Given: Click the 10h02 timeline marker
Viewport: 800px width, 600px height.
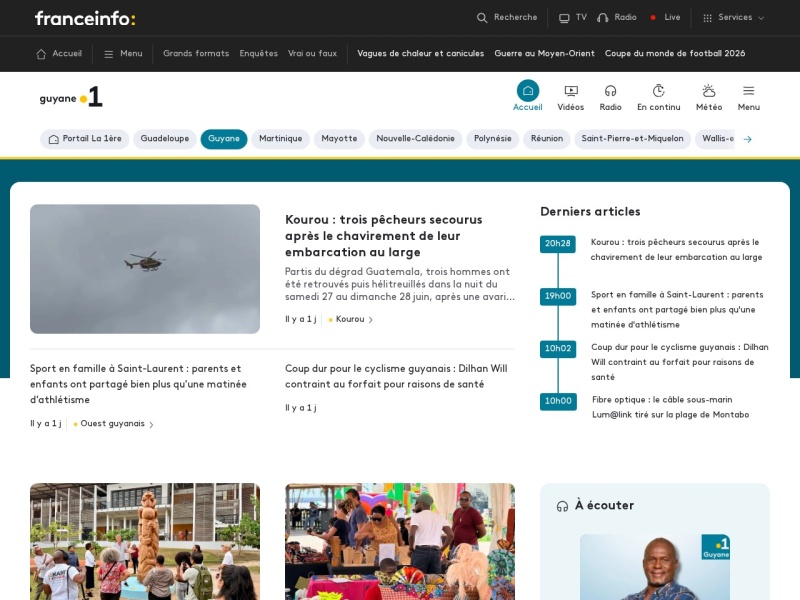Looking at the screenshot, I should pos(558,348).
